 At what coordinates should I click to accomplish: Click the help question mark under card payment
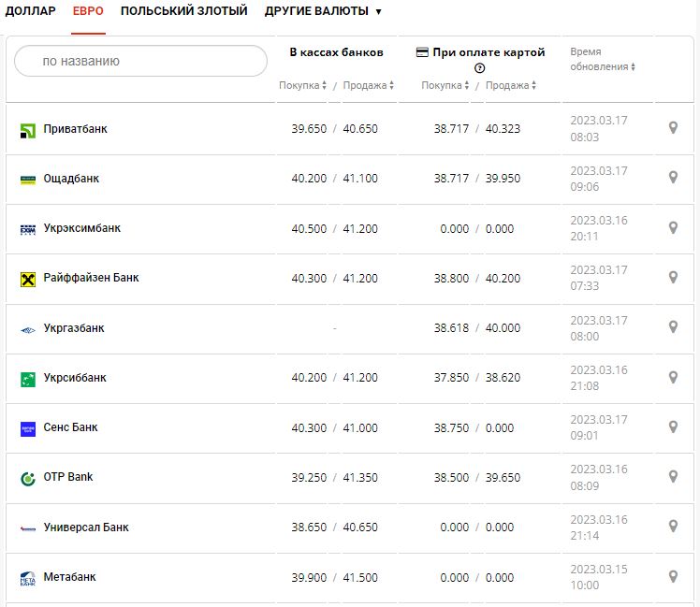(x=480, y=68)
